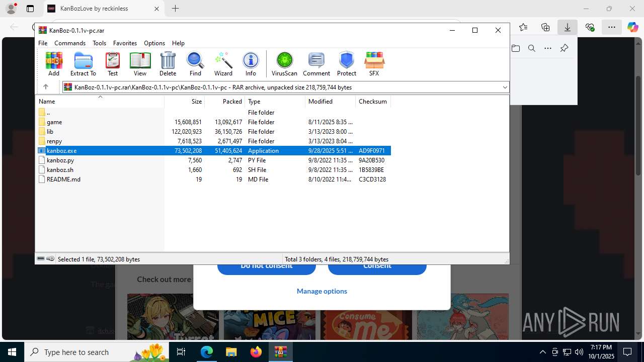Open Task View on taskbar

click(x=182, y=352)
